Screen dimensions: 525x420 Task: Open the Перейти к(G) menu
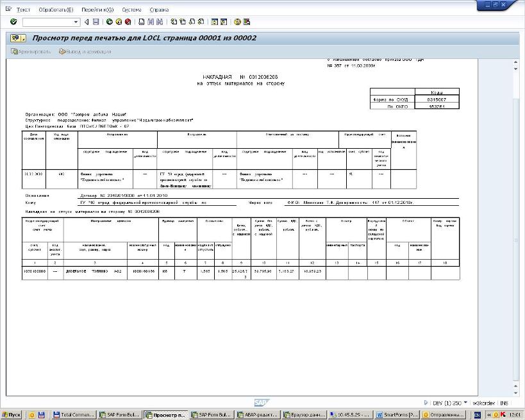click(x=97, y=10)
